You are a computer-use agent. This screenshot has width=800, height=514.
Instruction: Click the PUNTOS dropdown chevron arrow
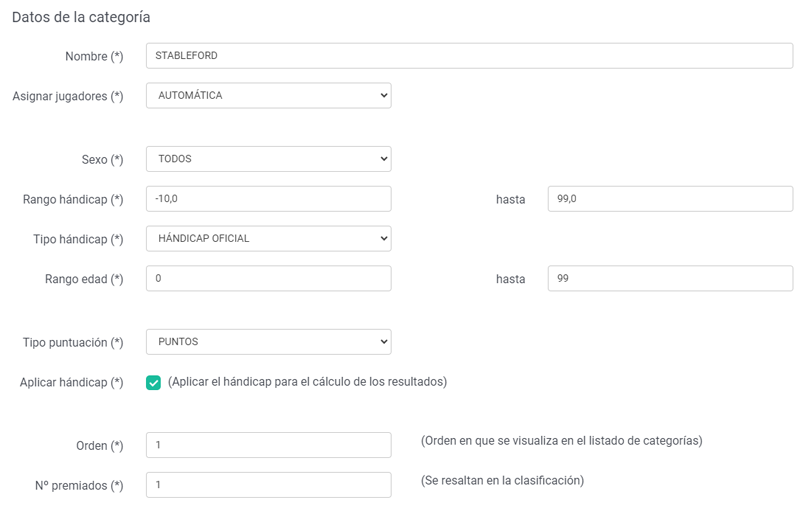pos(384,341)
